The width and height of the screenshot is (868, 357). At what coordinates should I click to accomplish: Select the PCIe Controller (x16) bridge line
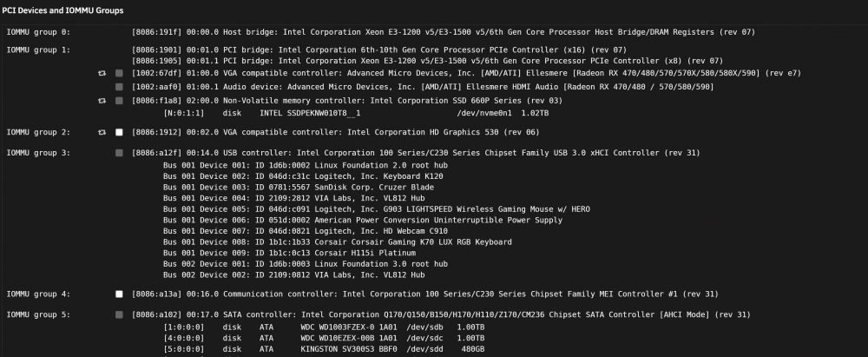[379, 50]
